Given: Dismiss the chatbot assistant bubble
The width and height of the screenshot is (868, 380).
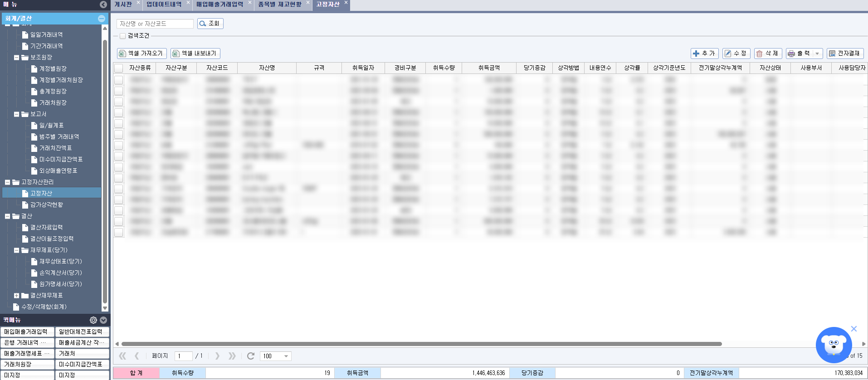Looking at the screenshot, I should (x=854, y=329).
